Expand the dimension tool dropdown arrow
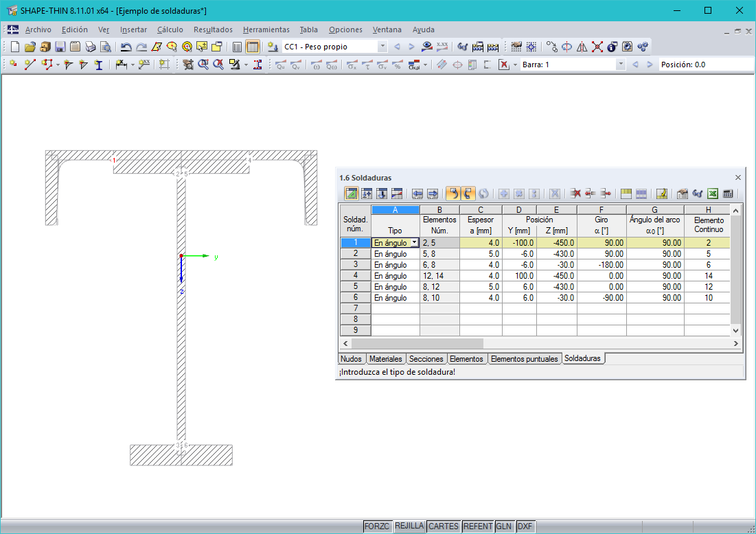The width and height of the screenshot is (756, 534). (x=132, y=65)
